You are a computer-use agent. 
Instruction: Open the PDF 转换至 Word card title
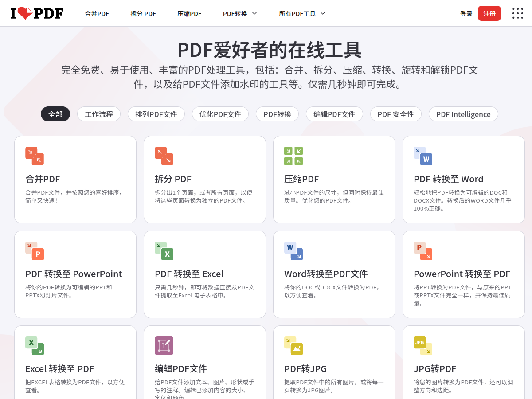coord(449,179)
